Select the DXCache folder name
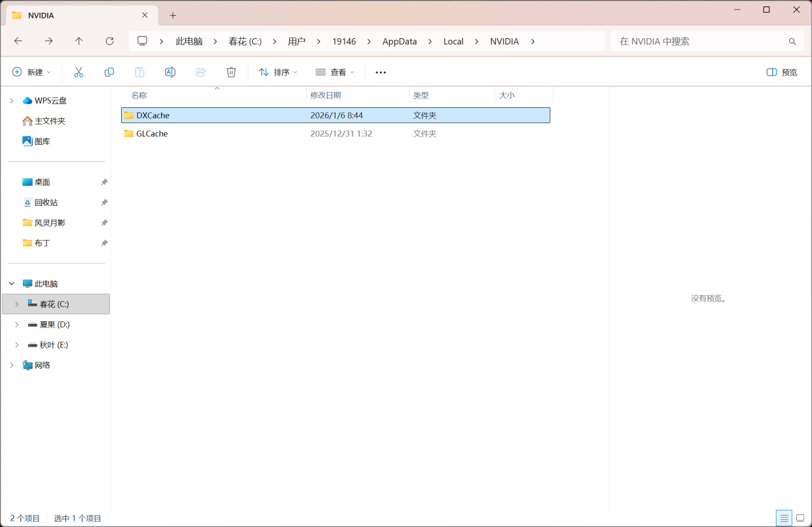Screen dimensions: 812x527 pos(153,116)
